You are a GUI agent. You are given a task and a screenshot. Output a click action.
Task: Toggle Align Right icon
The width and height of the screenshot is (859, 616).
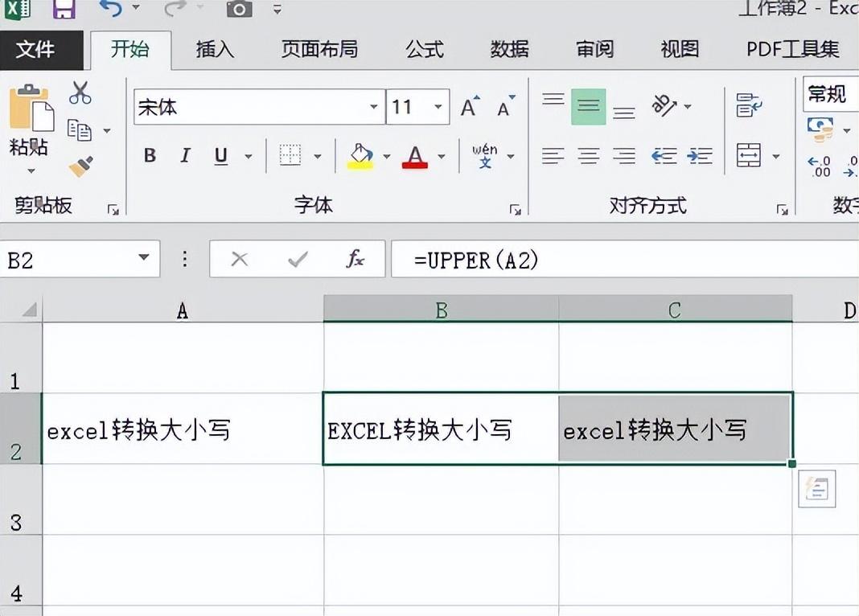tap(624, 156)
